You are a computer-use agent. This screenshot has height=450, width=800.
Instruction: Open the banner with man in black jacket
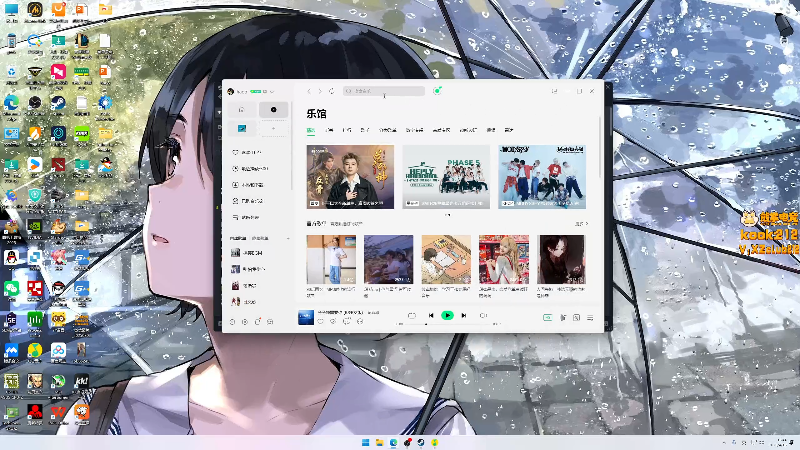pyautogui.click(x=350, y=177)
